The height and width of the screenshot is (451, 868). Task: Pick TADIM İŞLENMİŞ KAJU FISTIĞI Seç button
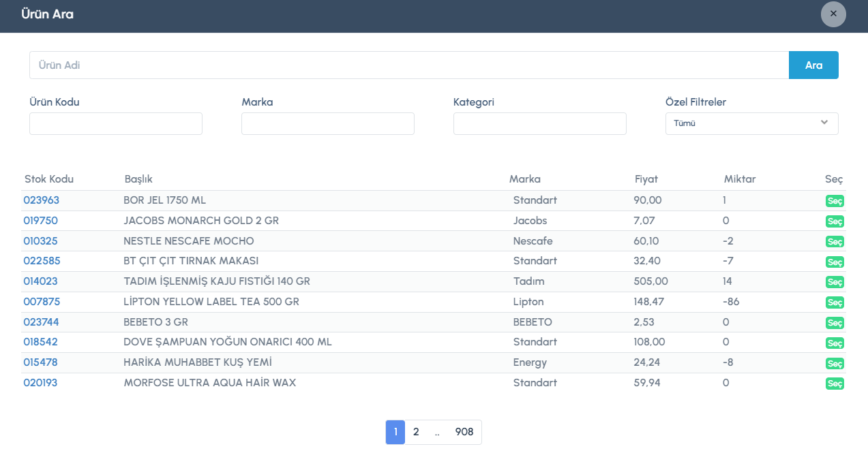(x=835, y=282)
